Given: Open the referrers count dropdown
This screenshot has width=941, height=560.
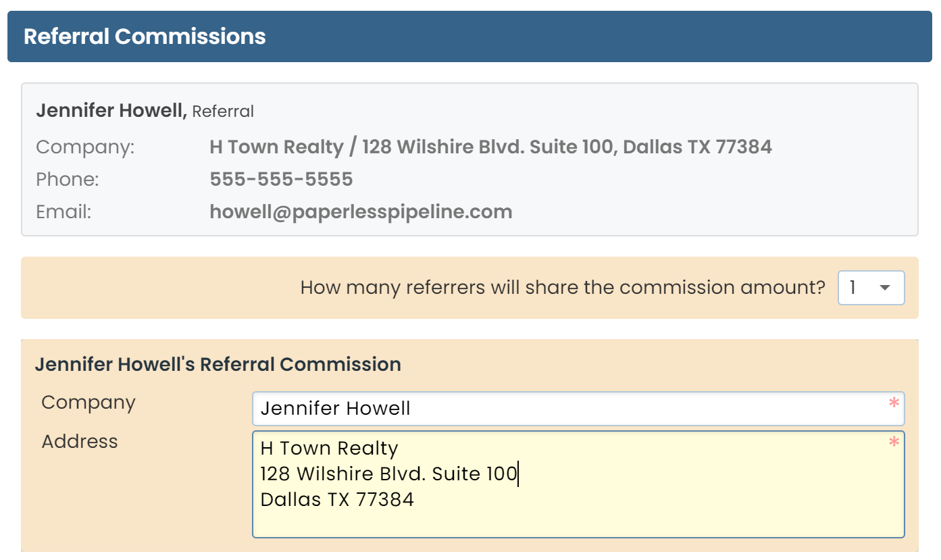Looking at the screenshot, I should pyautogui.click(x=870, y=288).
